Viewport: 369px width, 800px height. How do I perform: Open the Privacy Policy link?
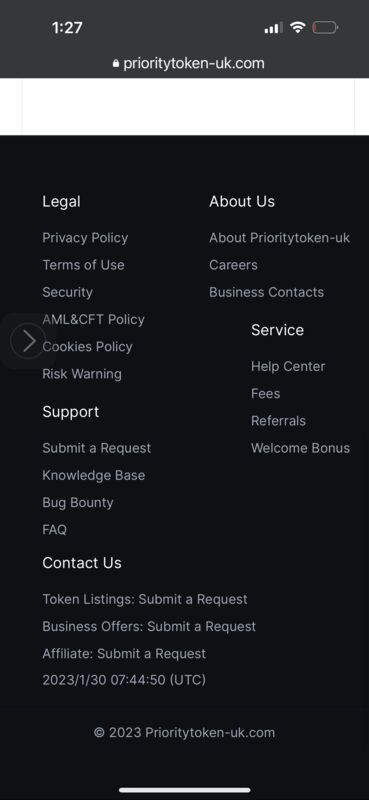coord(85,238)
